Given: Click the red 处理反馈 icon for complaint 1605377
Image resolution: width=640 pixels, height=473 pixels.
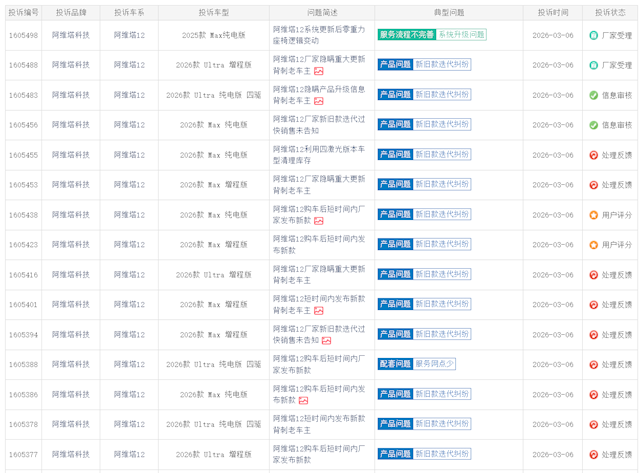Looking at the screenshot, I should point(593,455).
